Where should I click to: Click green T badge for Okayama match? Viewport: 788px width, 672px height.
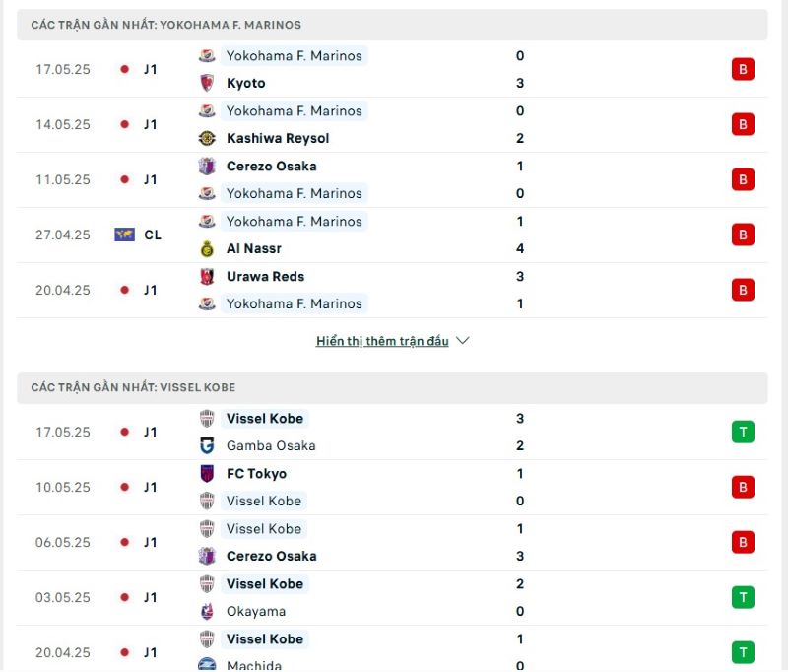[744, 597]
